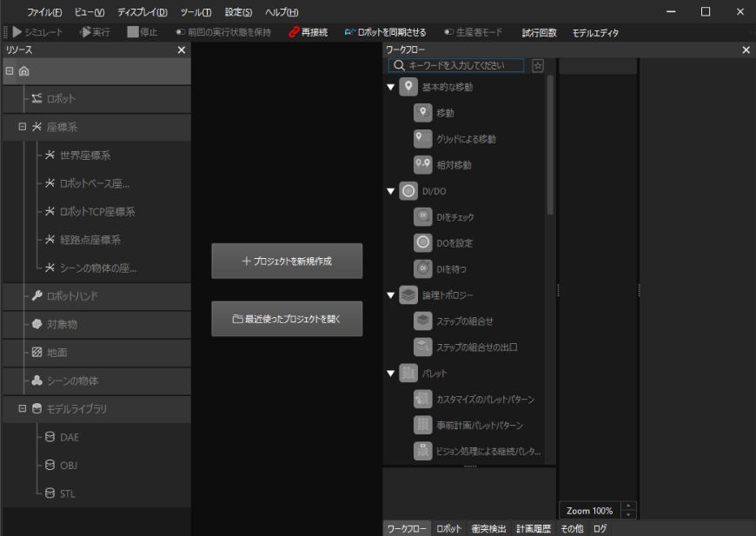The image size is (756, 536).
Task: Collapse the モデルライブラリ tree node
Action: tap(23, 409)
